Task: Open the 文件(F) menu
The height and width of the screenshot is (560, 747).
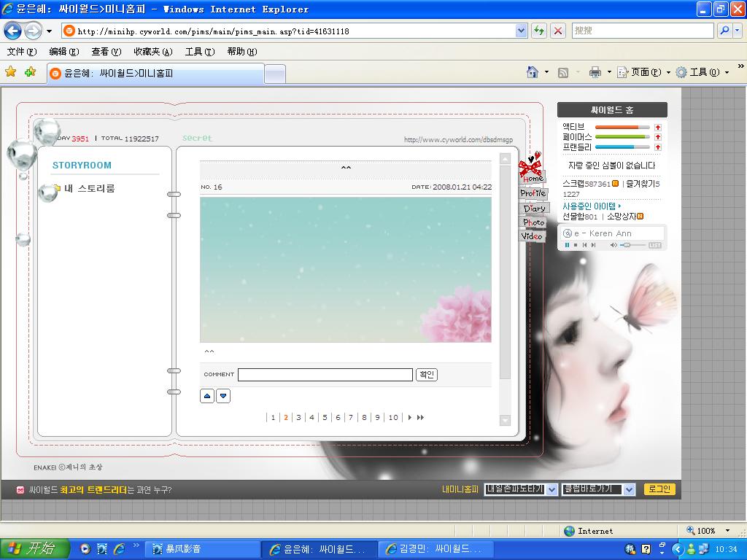Action: pos(22,52)
